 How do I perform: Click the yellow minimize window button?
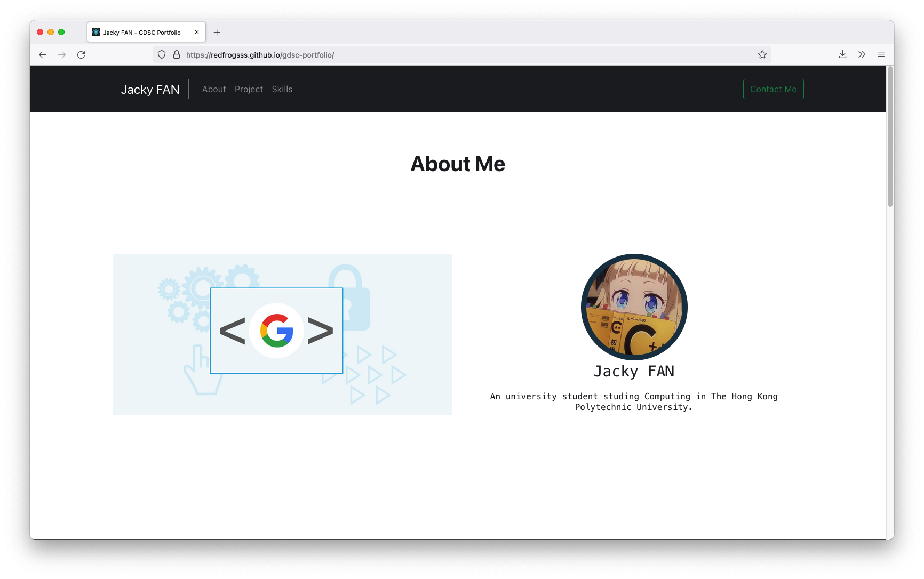(51, 32)
